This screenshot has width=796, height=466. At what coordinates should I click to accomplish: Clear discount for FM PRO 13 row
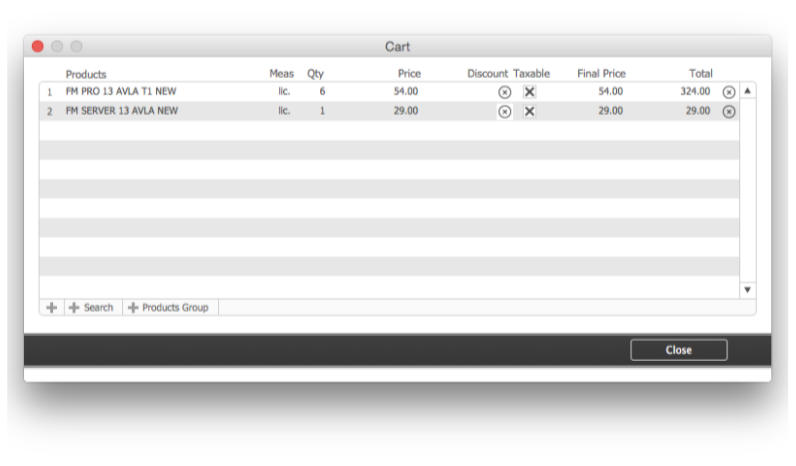point(504,92)
